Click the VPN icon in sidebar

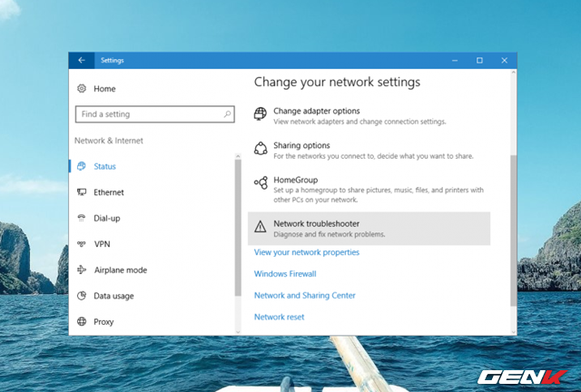82,244
